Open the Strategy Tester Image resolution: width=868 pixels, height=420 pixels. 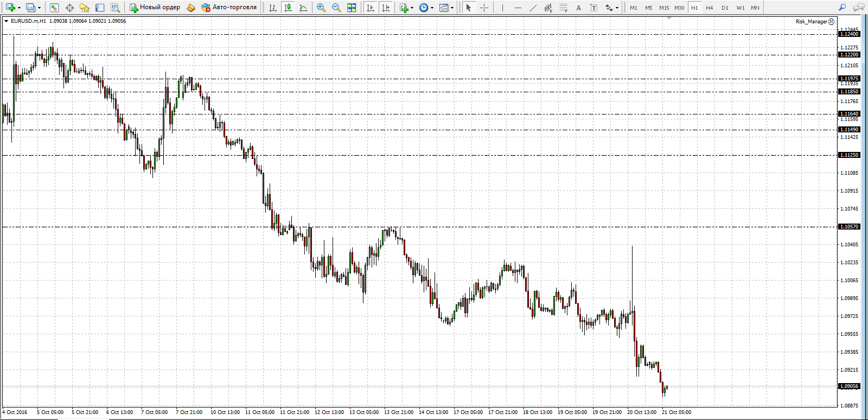[115, 8]
